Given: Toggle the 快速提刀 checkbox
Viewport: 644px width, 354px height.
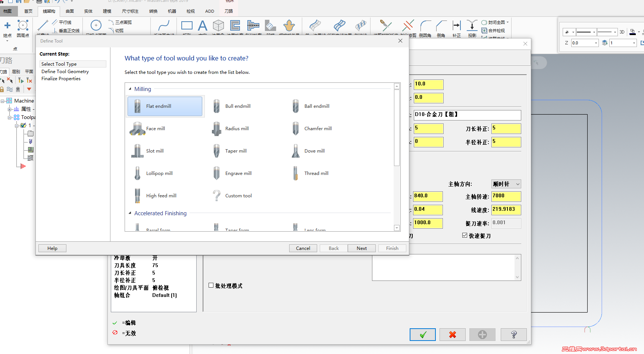Looking at the screenshot, I should pyautogui.click(x=465, y=235).
